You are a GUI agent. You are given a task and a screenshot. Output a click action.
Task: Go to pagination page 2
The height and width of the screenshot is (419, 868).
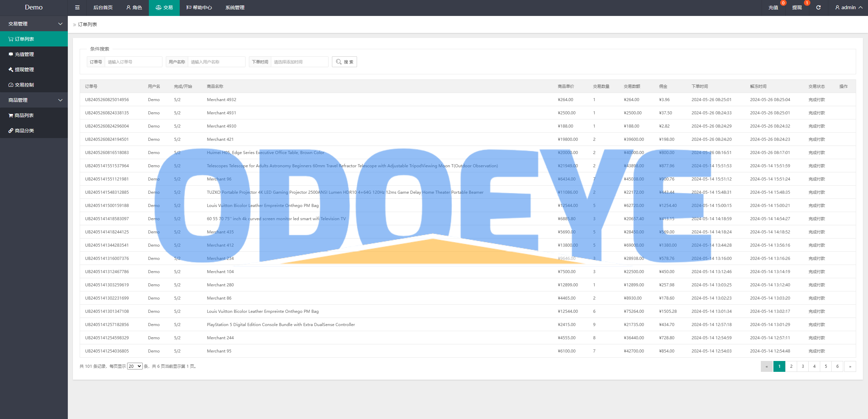(791, 366)
